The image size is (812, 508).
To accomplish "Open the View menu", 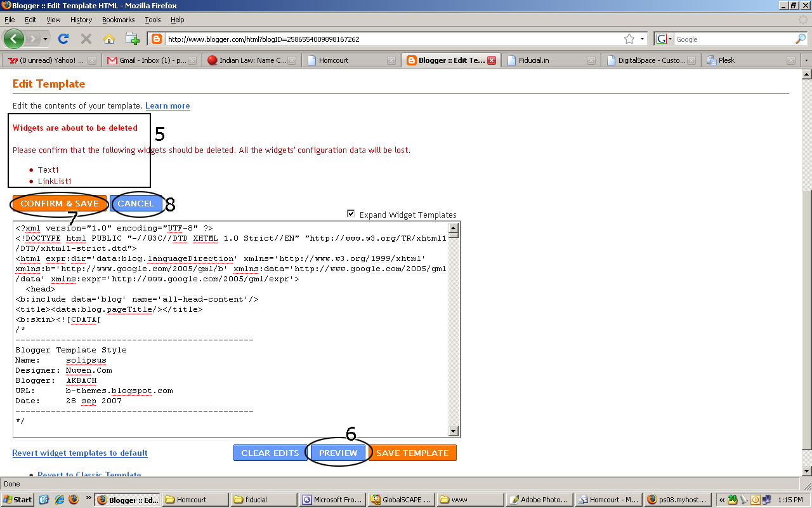I will point(53,20).
